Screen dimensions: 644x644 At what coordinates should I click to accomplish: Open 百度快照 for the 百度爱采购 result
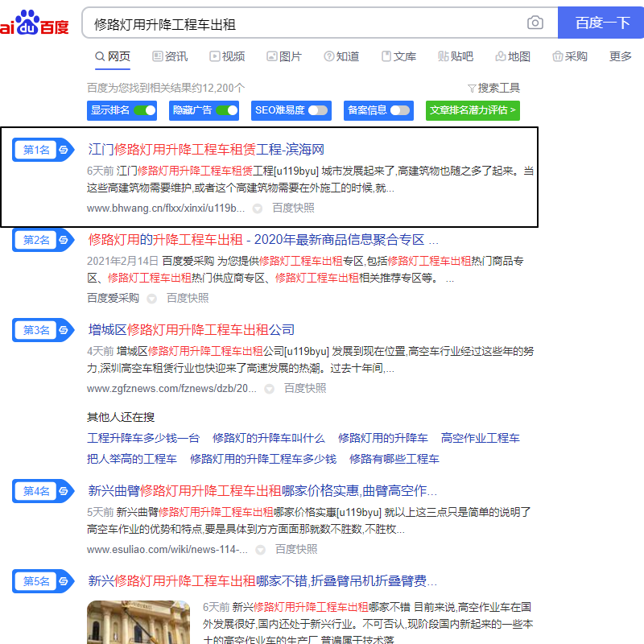coord(188,298)
